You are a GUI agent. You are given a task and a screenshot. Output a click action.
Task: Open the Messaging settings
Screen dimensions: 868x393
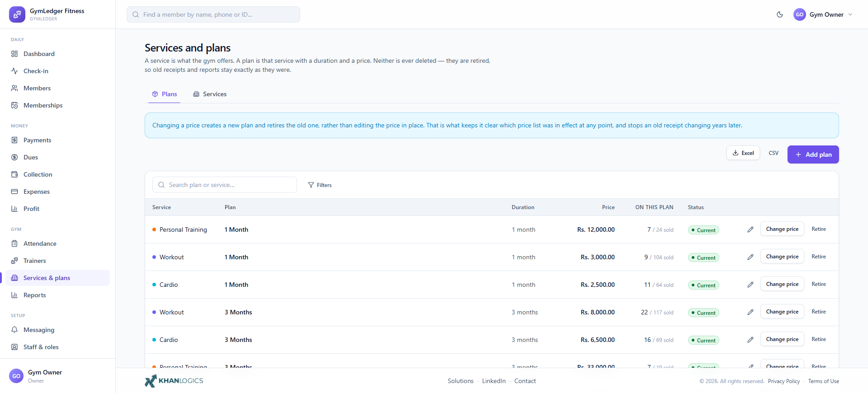click(57, 330)
